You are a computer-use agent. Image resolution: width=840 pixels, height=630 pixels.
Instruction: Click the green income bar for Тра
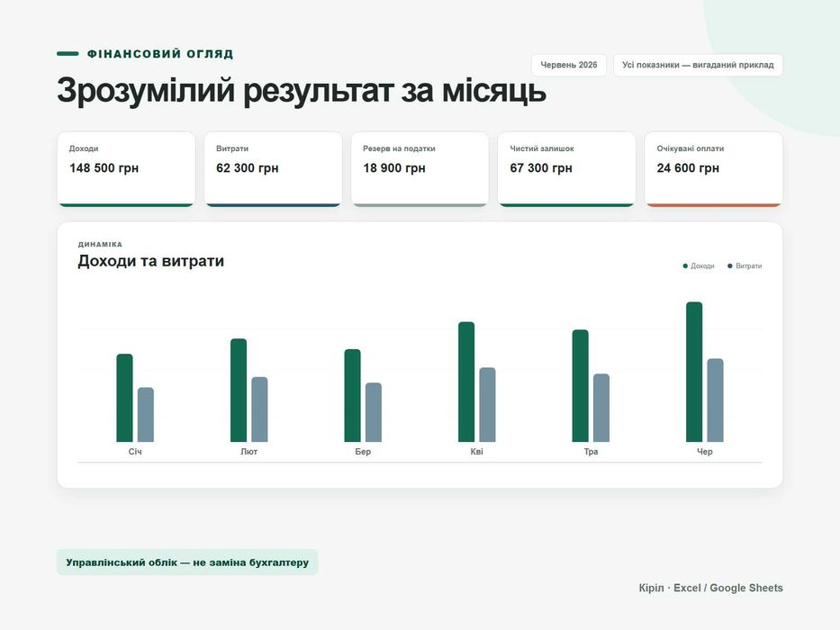pos(580,386)
